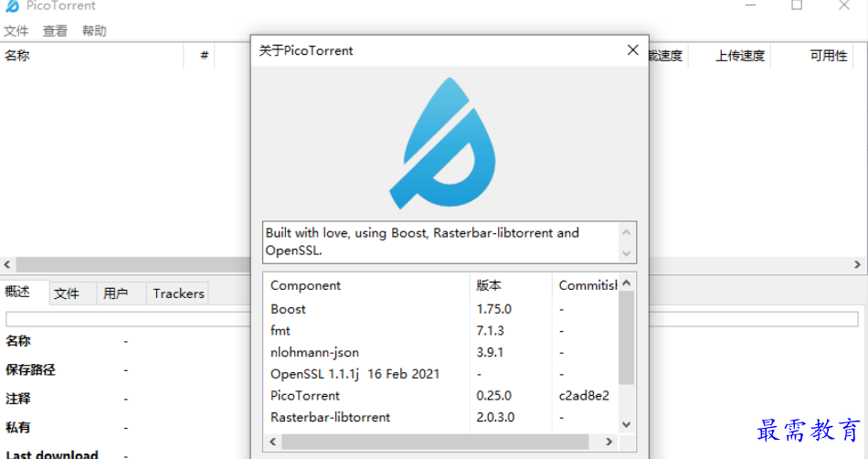Screen dimensions: 868x459
Task: Click right arrow of component list horizontal scrollbar
Action: tap(609, 442)
